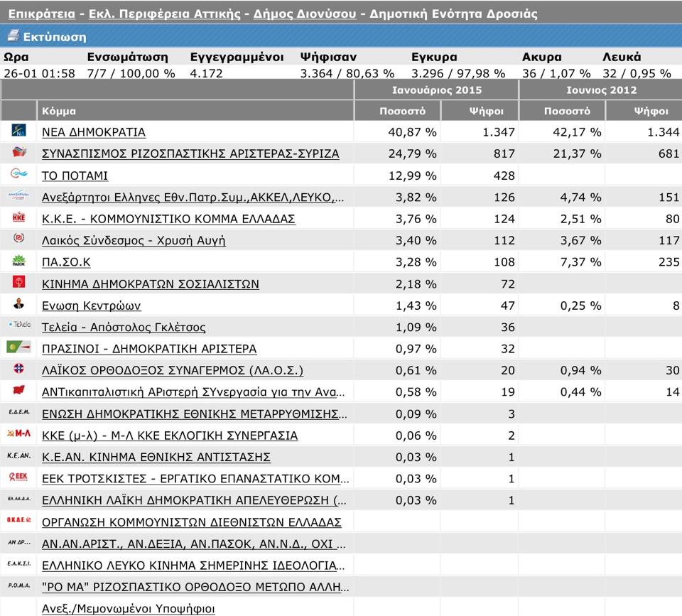The image size is (682, 616).
Task: Open ΚΙΝΗΜΑ ΔΗΜΟΚΡΑΤΩΝ ΣΟΣΙΑΛΙΣΤΩΝ link
Action: [x=151, y=283]
